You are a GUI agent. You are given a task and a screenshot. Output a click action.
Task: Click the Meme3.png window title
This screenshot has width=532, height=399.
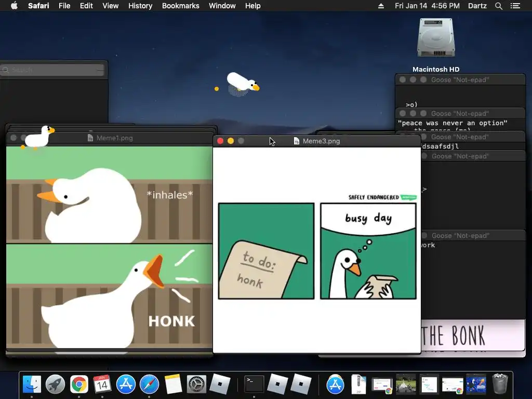tap(321, 141)
